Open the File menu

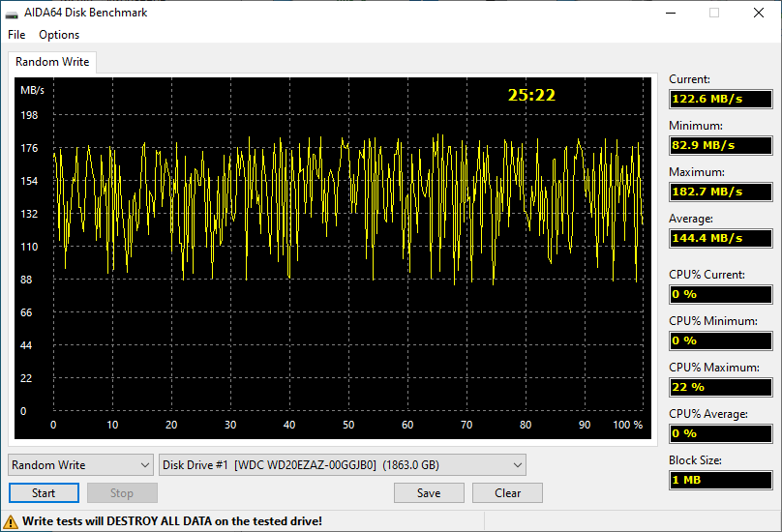(x=16, y=35)
